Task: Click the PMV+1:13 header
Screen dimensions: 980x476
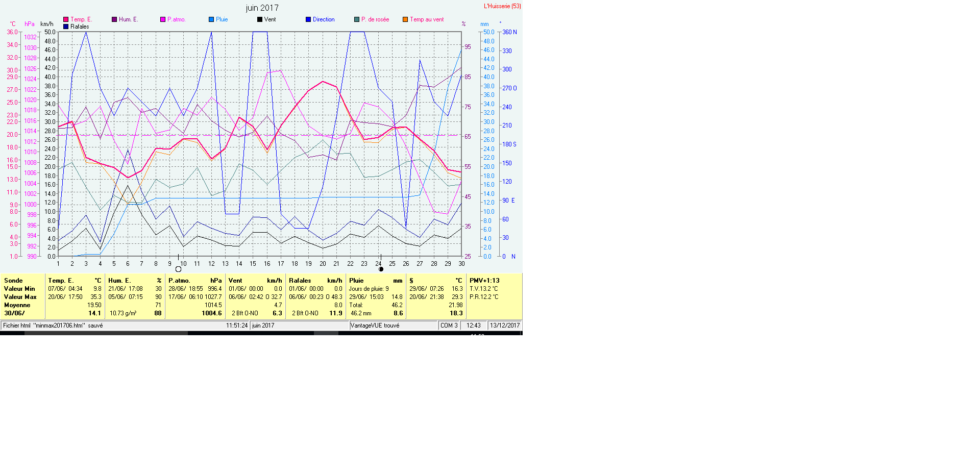Action: [484, 281]
